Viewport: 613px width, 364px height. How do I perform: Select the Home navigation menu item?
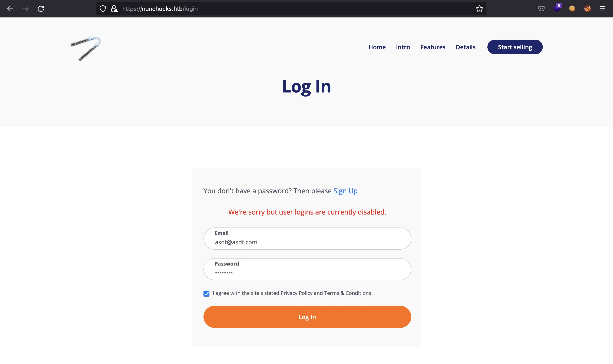377,47
